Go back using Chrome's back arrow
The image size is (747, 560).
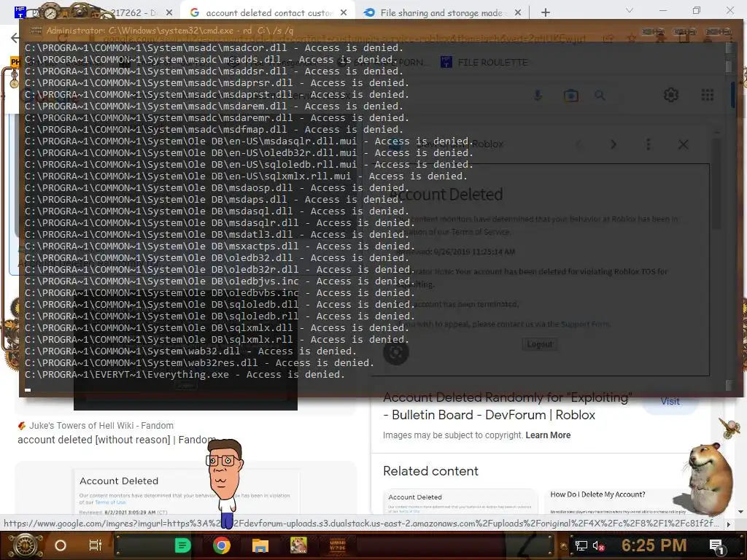pyautogui.click(x=15, y=38)
